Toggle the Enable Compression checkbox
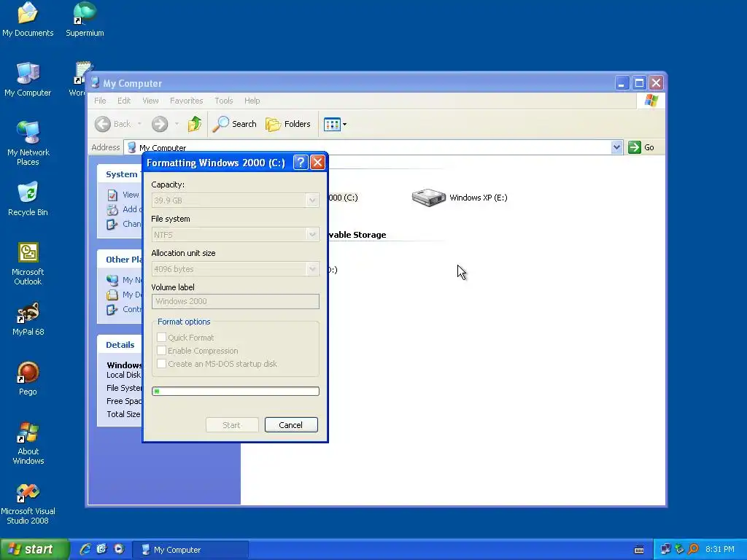 click(161, 351)
